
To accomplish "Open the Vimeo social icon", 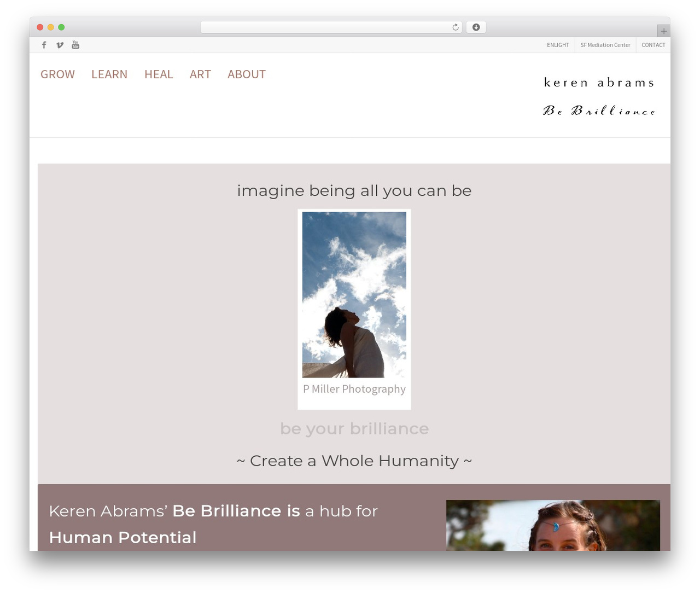I will [x=60, y=45].
